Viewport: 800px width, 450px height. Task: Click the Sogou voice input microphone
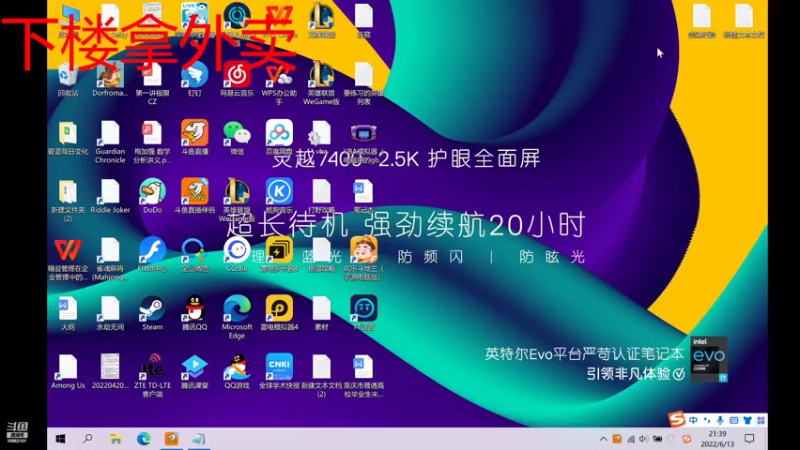tap(720, 420)
